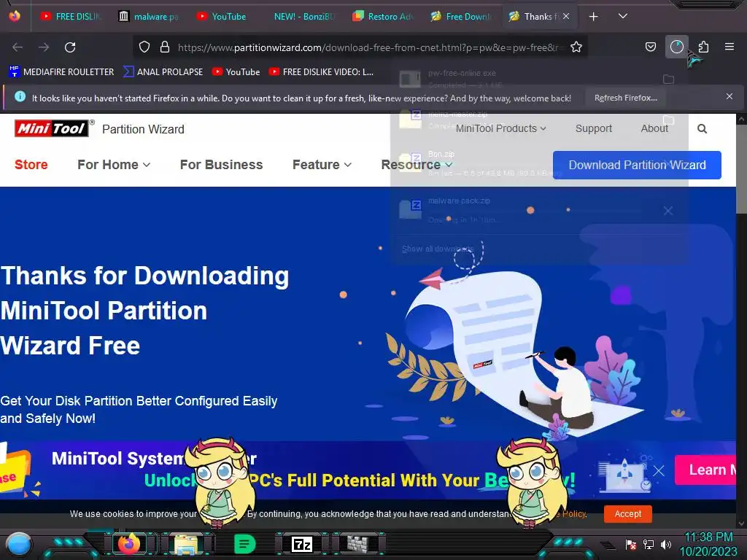The height and width of the screenshot is (560, 747).
Task: Click the browser back arrow
Action: pos(18,47)
